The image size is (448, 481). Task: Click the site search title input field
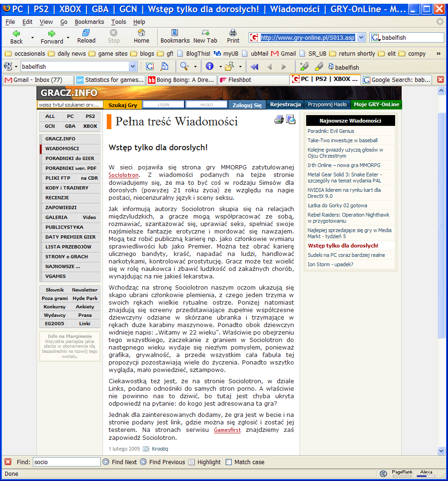pyautogui.click(x=70, y=105)
